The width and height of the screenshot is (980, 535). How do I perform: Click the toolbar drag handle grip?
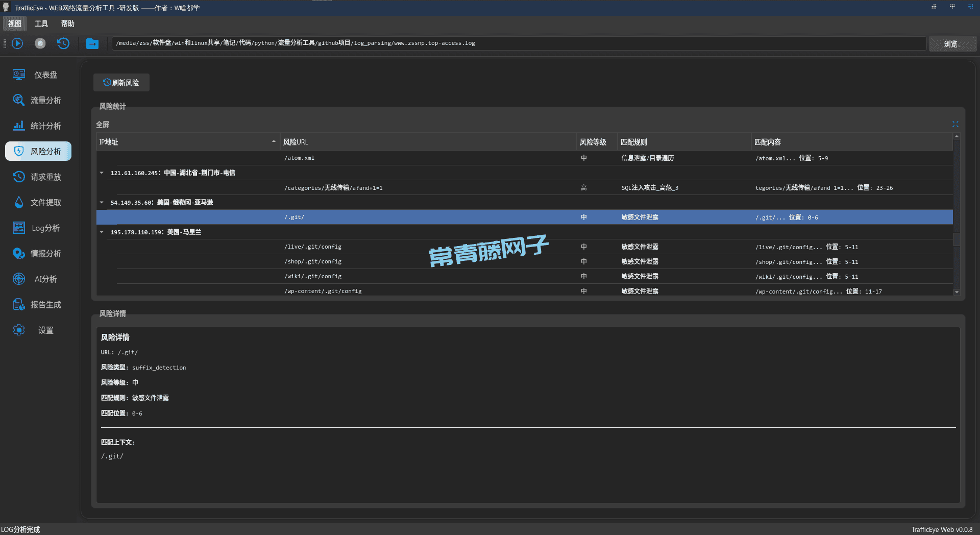(5, 43)
